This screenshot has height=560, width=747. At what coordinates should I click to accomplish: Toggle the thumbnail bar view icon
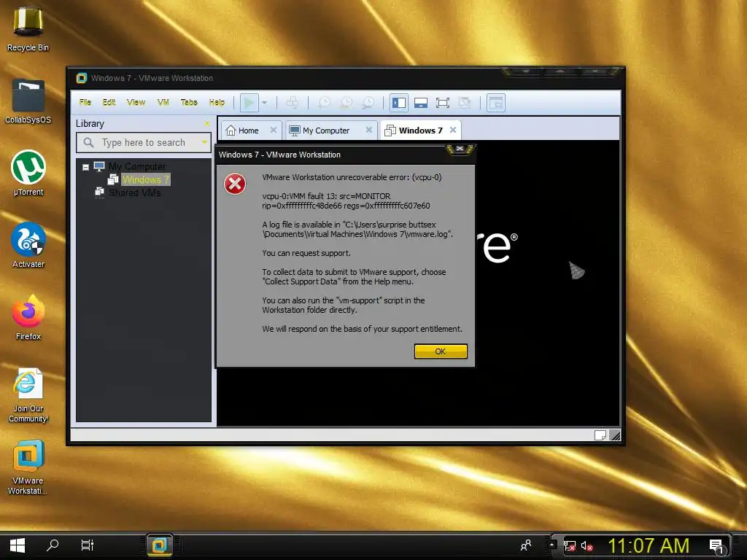[x=421, y=102]
